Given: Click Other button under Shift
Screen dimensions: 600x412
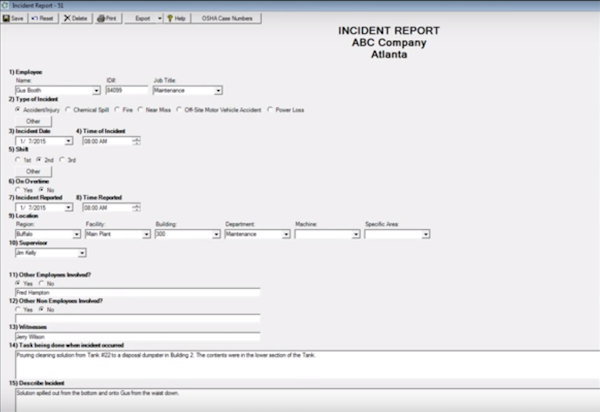Looking at the screenshot, I should click(33, 171).
